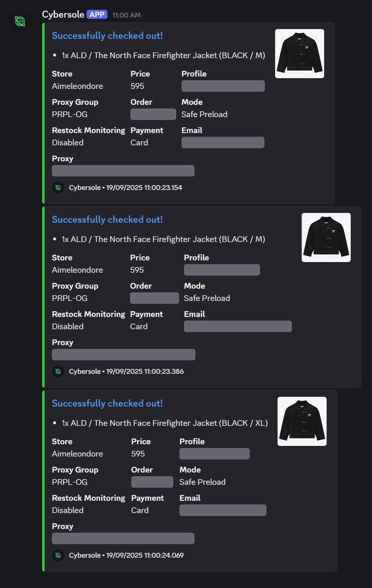The height and width of the screenshot is (588, 372).
Task: Click Disabled restock value in 11:00:23.386 embed
Action: (68, 326)
